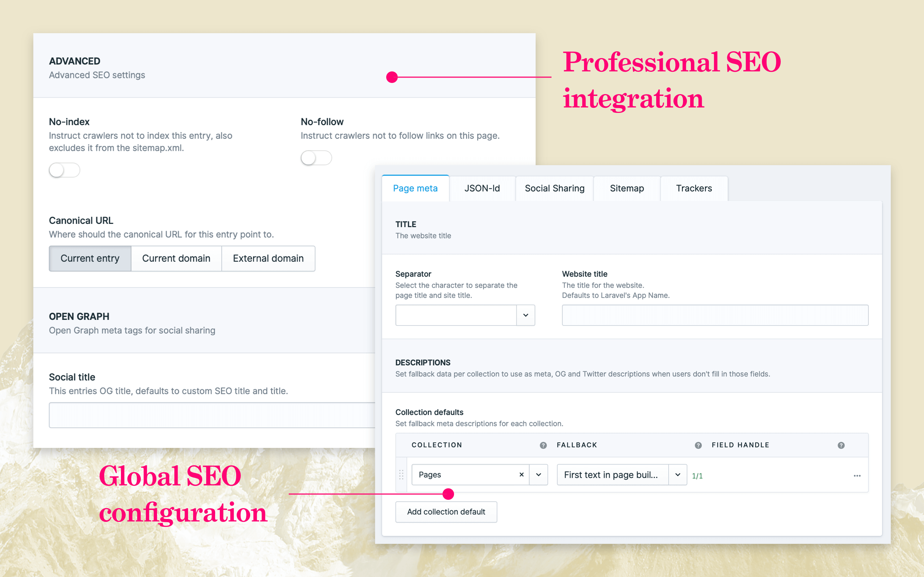Image resolution: width=924 pixels, height=577 pixels.
Task: Expand the Pages collection dropdown arrow
Action: pos(539,475)
